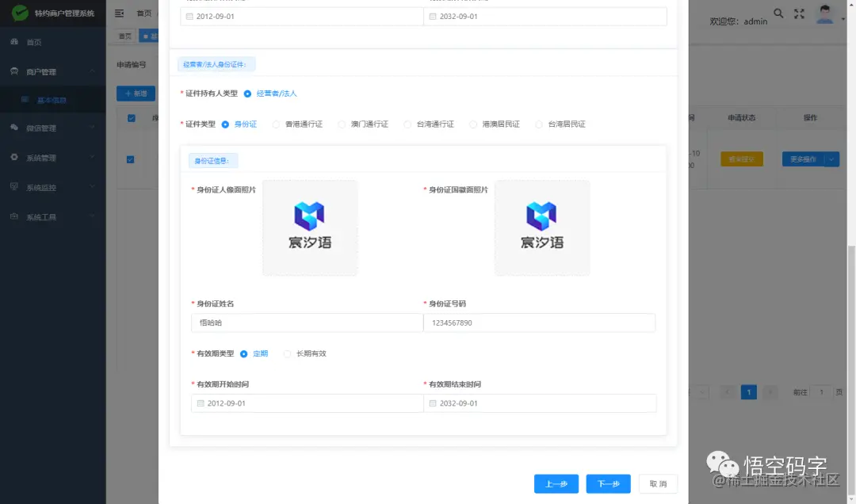Viewport: 856px width, 504px height.
Task: Open 基本信息 submenu item
Action: coord(53,99)
